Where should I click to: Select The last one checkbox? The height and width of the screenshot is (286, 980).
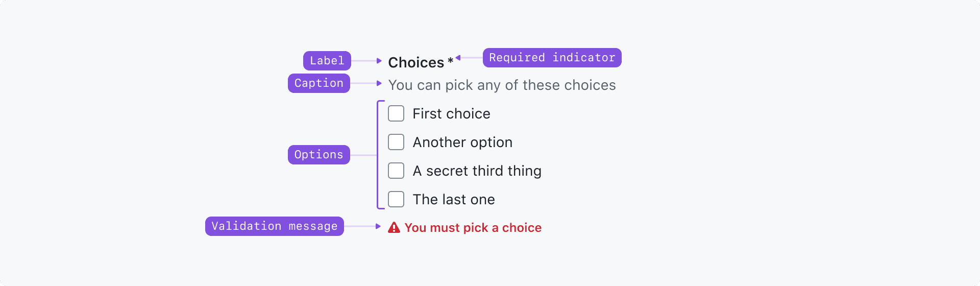coord(396,199)
